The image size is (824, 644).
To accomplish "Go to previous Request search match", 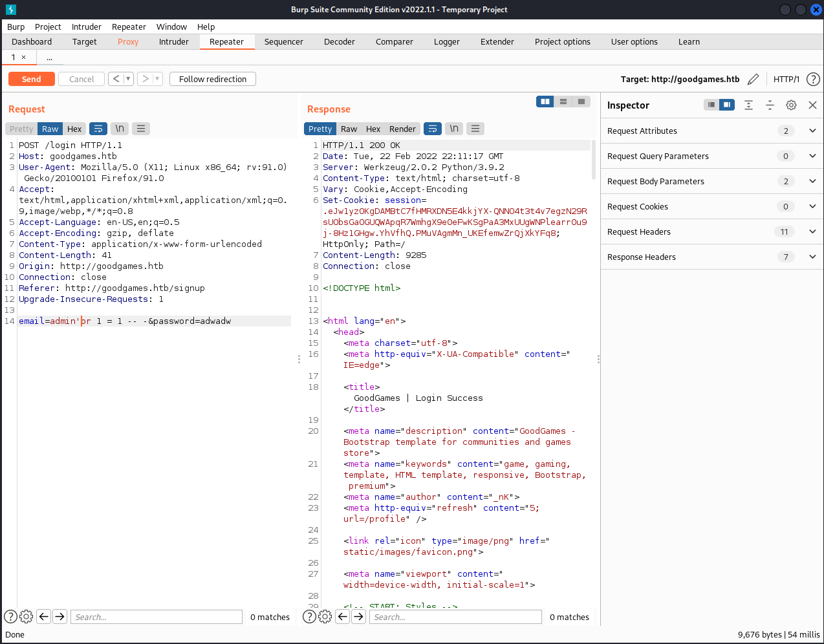I will [44, 617].
